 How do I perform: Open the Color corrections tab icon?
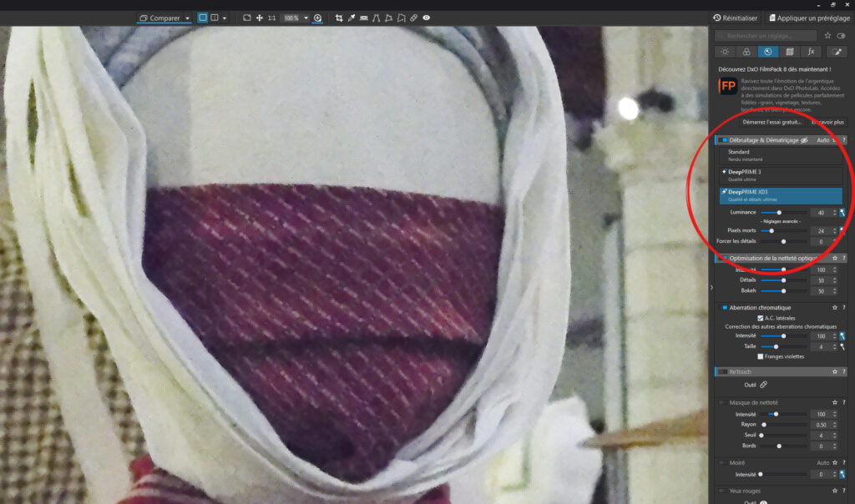(746, 52)
